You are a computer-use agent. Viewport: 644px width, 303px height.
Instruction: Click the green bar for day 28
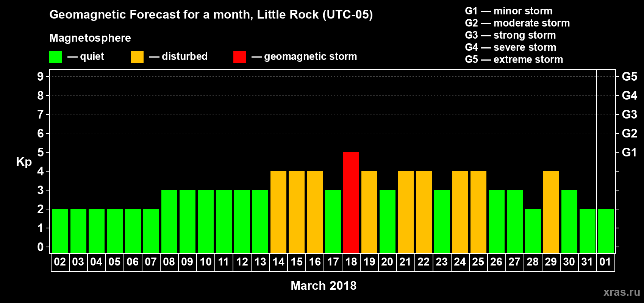(x=533, y=231)
